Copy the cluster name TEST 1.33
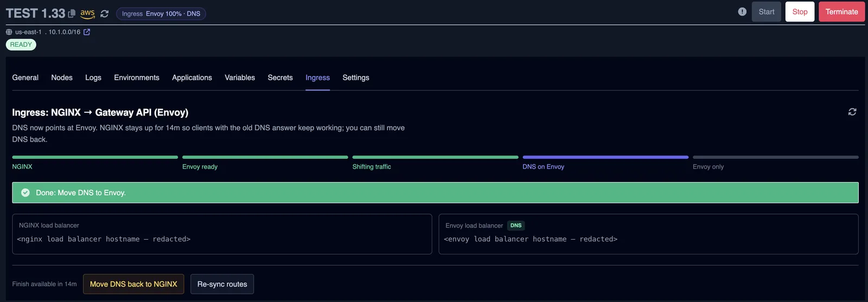 72,14
